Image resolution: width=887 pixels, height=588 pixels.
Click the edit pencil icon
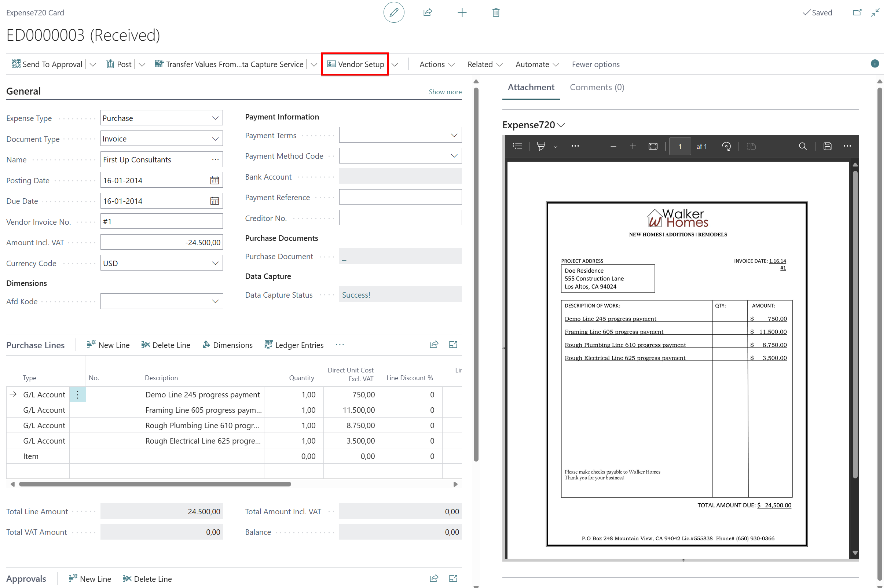(x=393, y=12)
